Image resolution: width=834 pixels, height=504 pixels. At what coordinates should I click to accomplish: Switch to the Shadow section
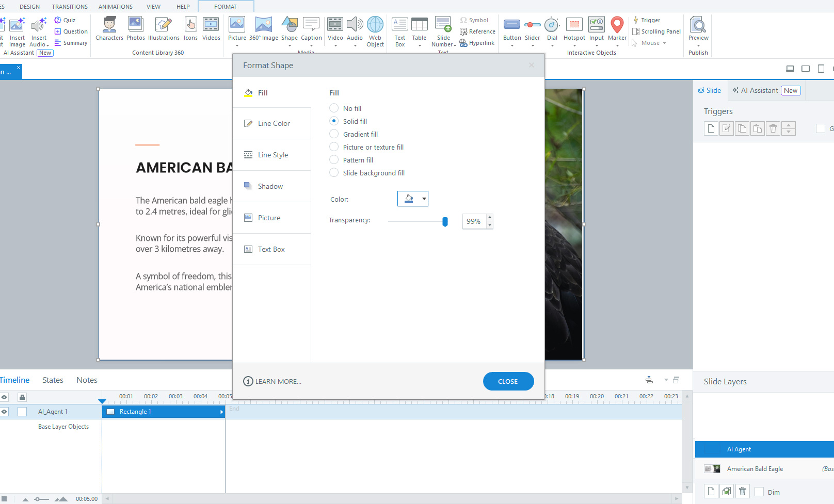click(271, 186)
